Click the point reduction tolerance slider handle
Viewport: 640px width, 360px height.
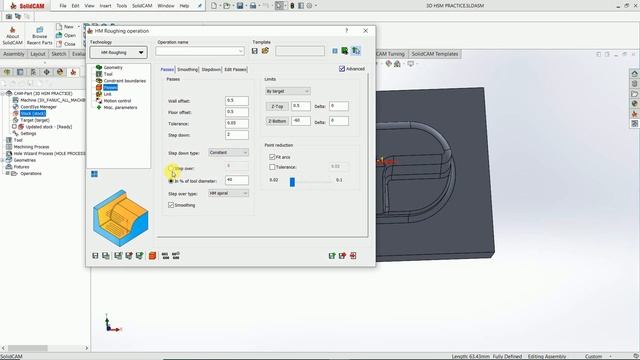coord(292,182)
